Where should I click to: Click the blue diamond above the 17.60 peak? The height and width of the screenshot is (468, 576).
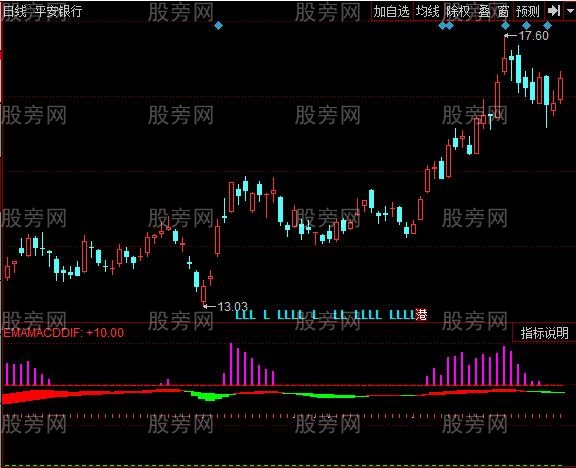pos(505,25)
